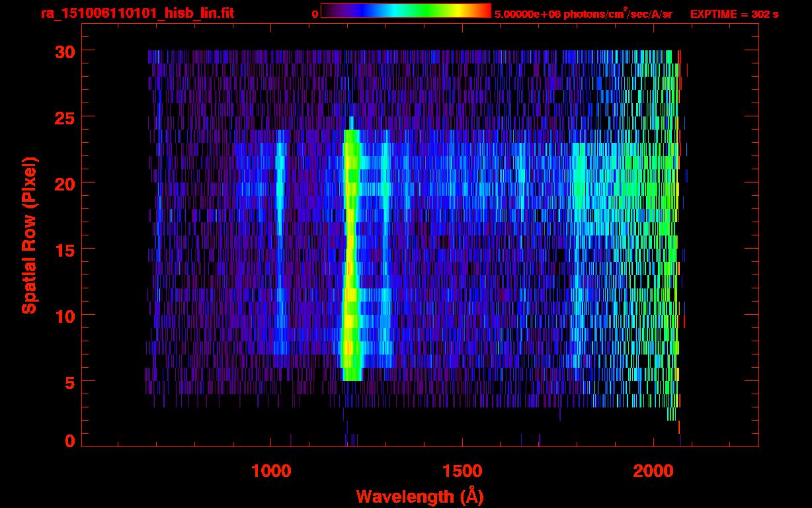This screenshot has width=812, height=508.
Task: Click the EXPTIME = 302 s text
Action: (x=734, y=14)
